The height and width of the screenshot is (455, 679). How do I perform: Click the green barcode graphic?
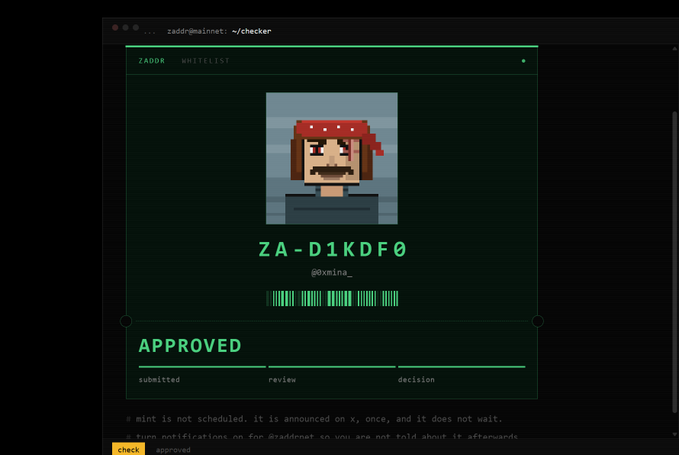point(332,299)
